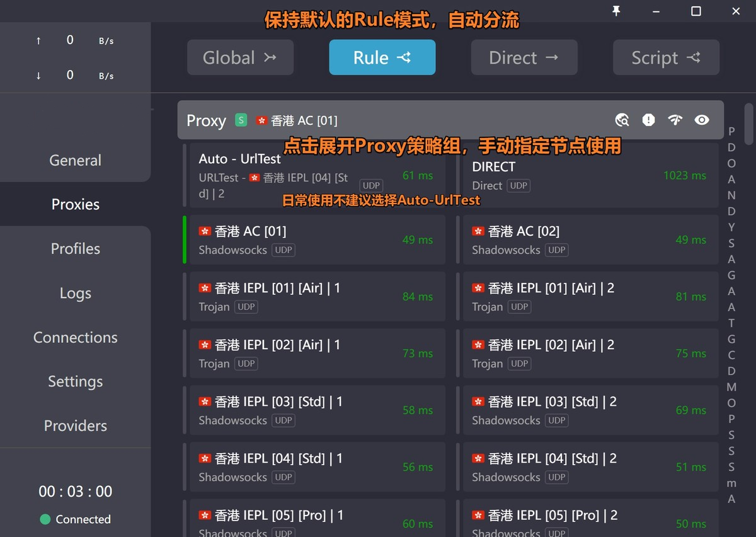This screenshot has width=756, height=537.
Task: Expand the Proxy policy group header
Action: tap(378, 120)
